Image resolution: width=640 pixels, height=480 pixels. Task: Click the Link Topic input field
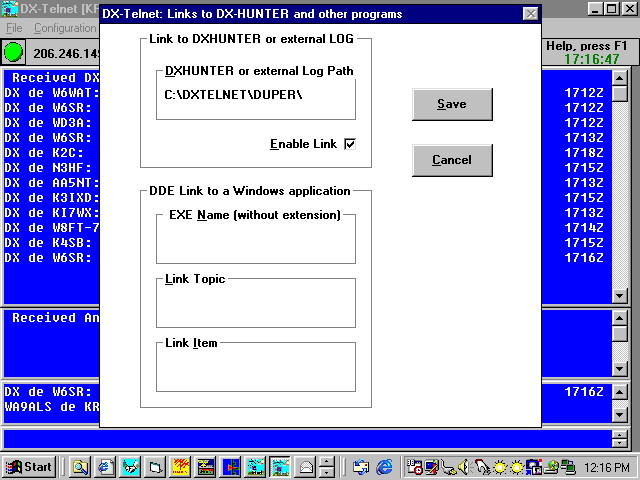point(256,305)
